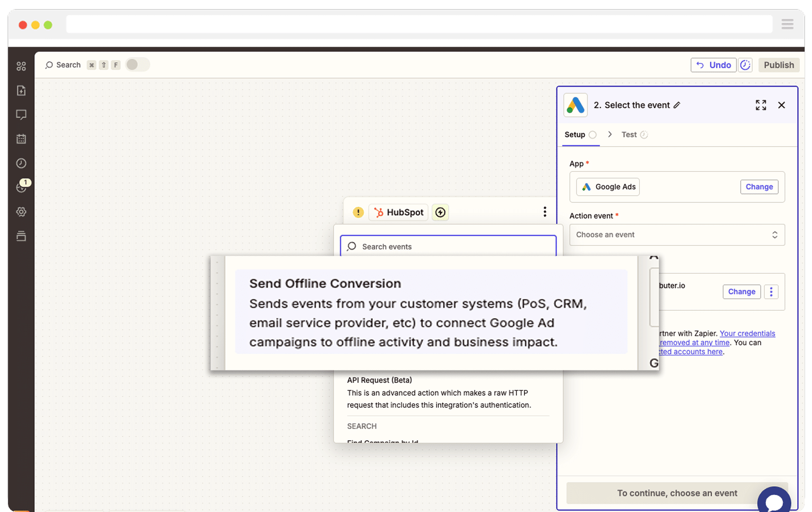Click To continue, choose an event button

click(677, 493)
